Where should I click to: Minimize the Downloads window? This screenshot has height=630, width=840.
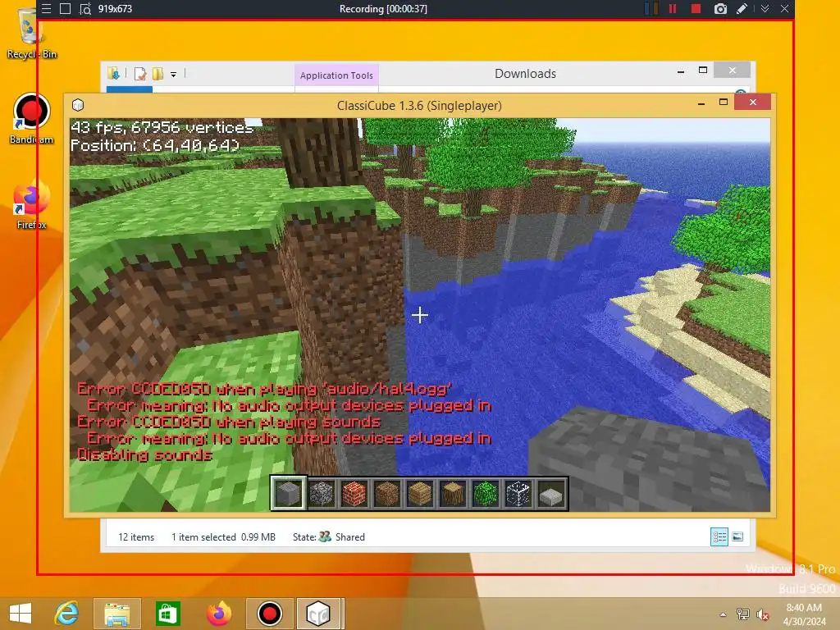[680, 71]
